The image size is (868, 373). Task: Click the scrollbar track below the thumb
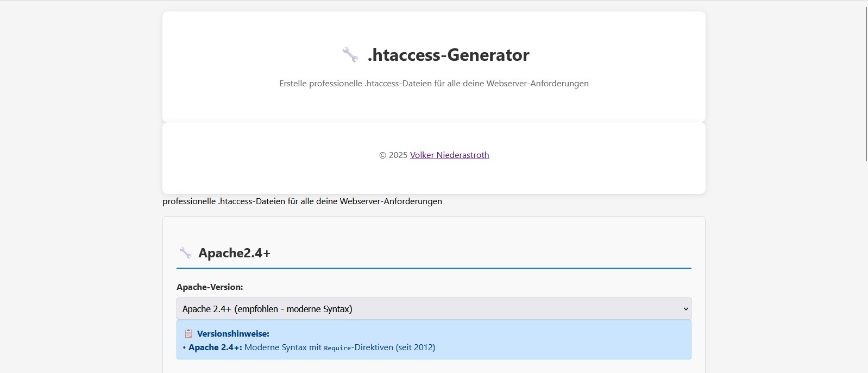tap(866, 271)
